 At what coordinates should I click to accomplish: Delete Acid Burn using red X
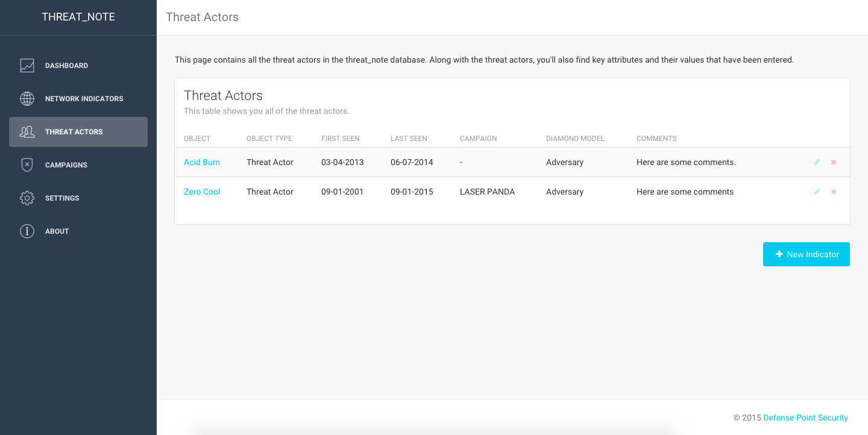[x=834, y=162]
